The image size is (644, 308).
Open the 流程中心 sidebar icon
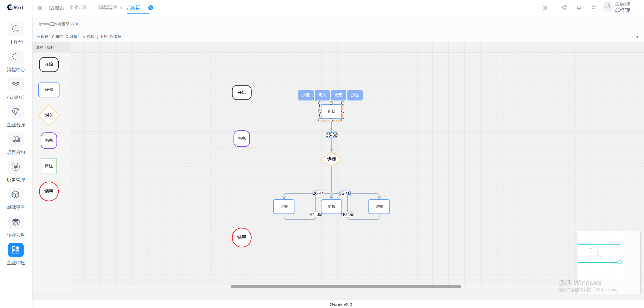(x=16, y=57)
